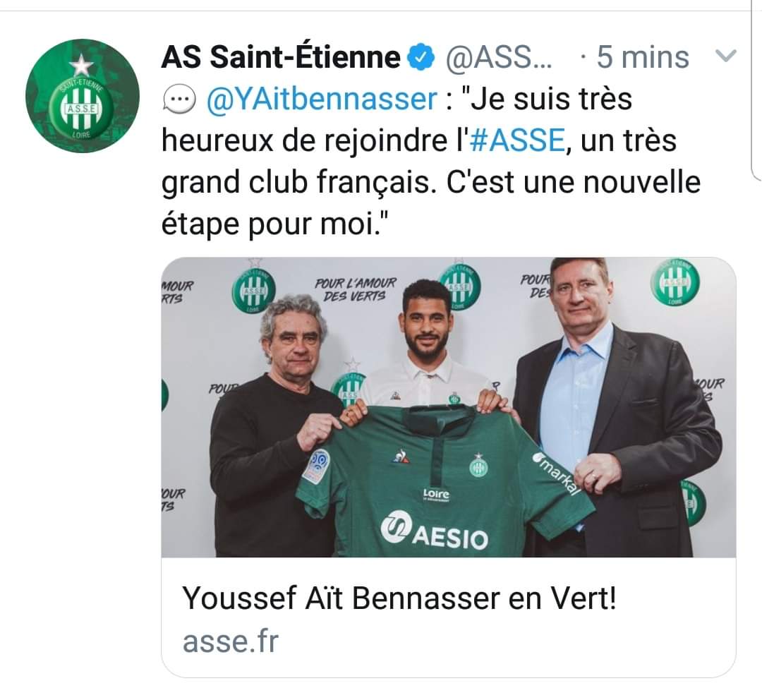Viewport: 762px width, 700px height.
Task: Click the Loire logo on the jersey
Action: 437,495
